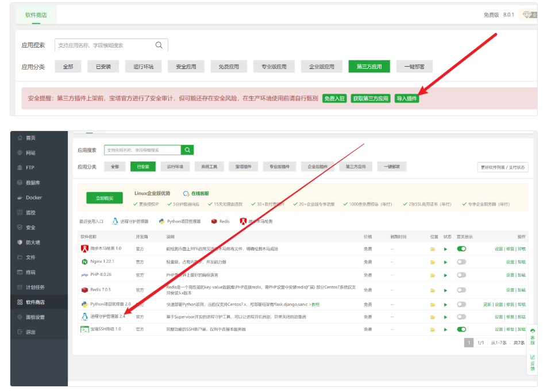Click the magnifier icon in top search box
This screenshot has width=547, height=392.
point(159,45)
